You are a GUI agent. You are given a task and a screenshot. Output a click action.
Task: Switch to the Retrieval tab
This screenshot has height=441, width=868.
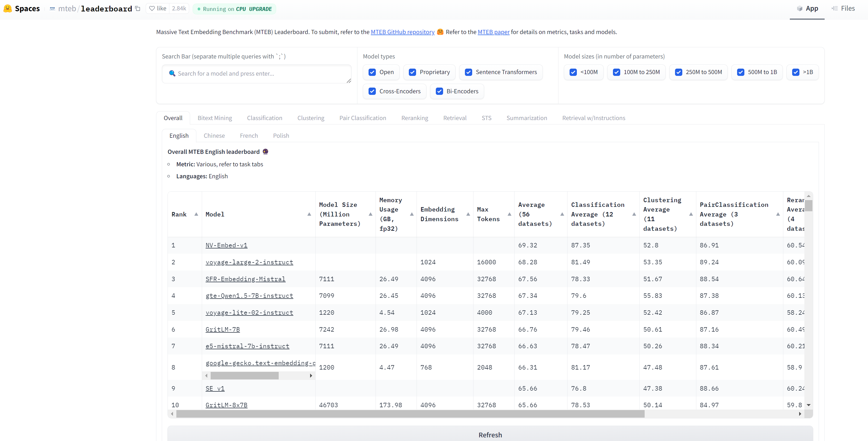point(455,118)
